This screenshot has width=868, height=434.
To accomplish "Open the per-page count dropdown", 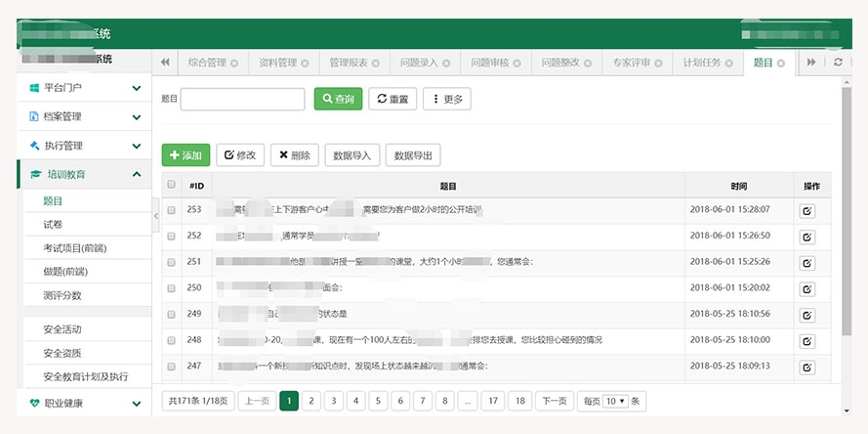I will point(616,401).
